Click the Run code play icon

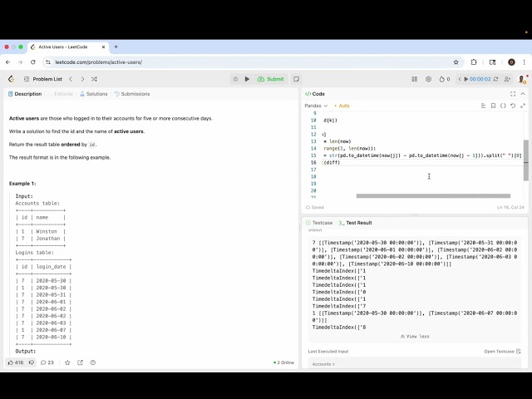247,79
